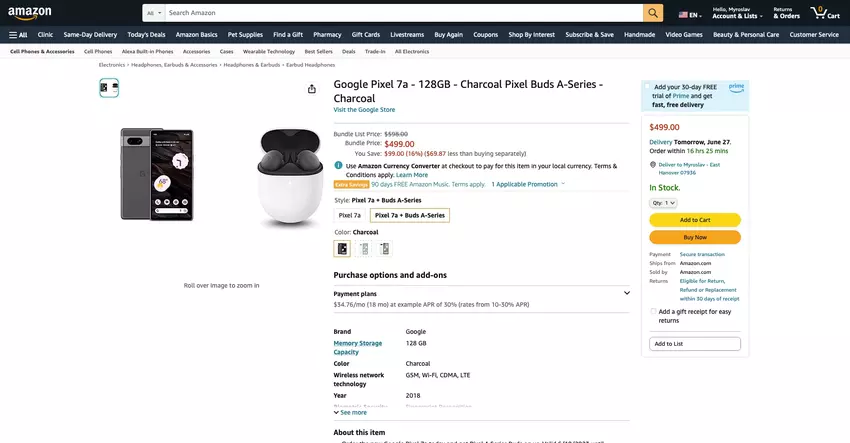This screenshot has height=443, width=850.
Task: Enable the gift receipt checkbox
Action: pyautogui.click(x=654, y=311)
